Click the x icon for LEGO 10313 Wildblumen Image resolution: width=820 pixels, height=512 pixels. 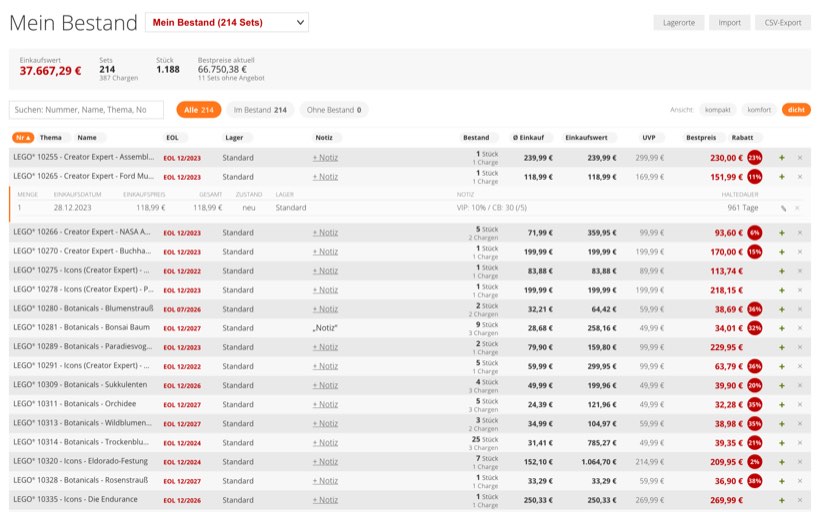tap(800, 424)
